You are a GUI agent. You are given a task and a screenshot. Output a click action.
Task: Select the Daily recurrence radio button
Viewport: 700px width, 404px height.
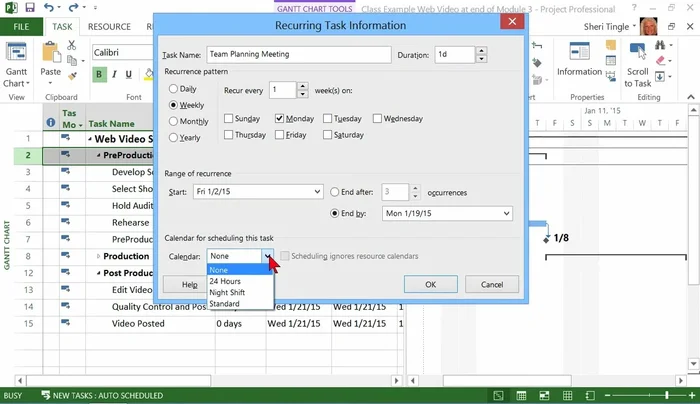point(173,89)
